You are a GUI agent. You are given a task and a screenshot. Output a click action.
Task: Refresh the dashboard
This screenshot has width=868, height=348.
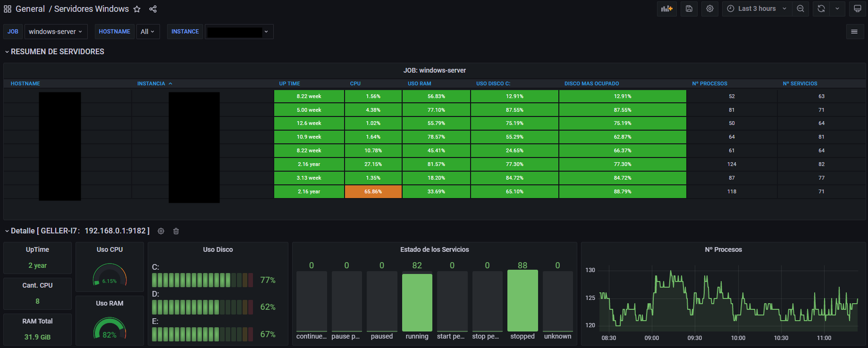point(821,8)
